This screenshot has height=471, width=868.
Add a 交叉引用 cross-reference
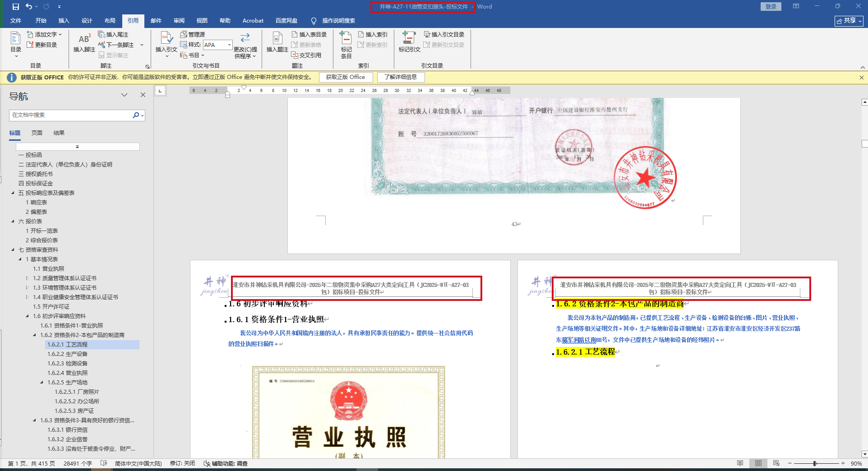tap(306, 55)
